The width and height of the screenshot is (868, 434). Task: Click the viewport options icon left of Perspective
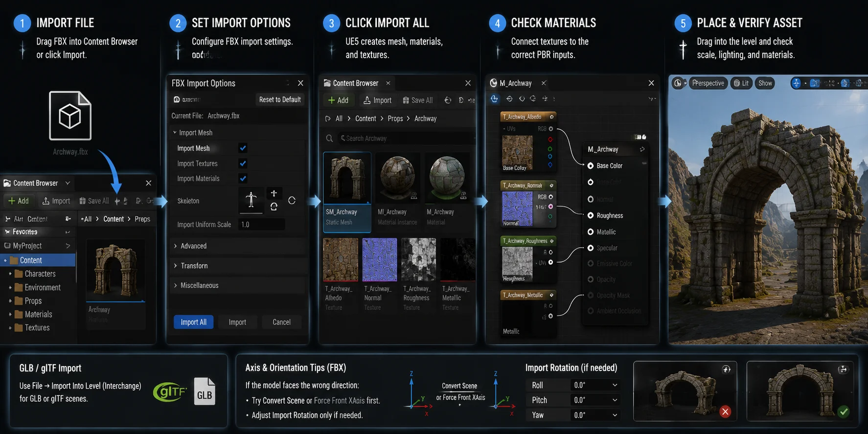click(679, 83)
